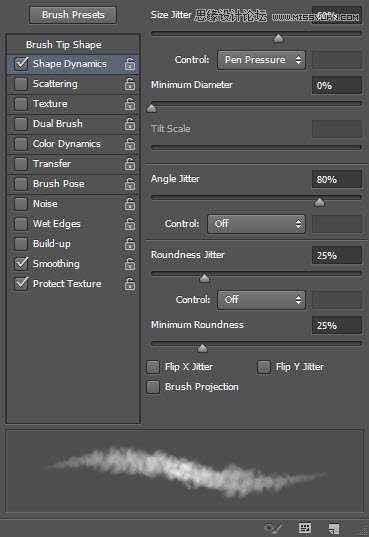Image resolution: width=369 pixels, height=537 pixels.
Task: Enable the Wet Edges checkbox
Action: (x=21, y=224)
